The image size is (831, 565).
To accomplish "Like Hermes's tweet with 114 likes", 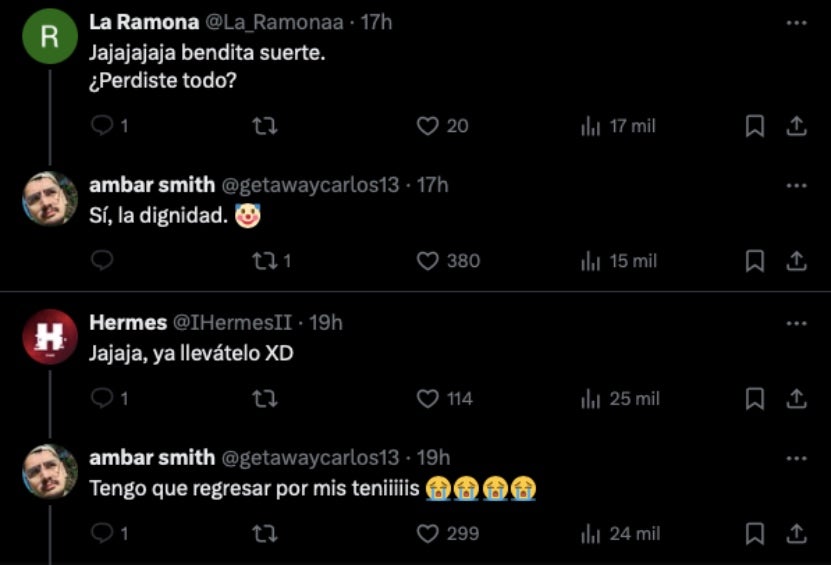I will [x=428, y=399].
